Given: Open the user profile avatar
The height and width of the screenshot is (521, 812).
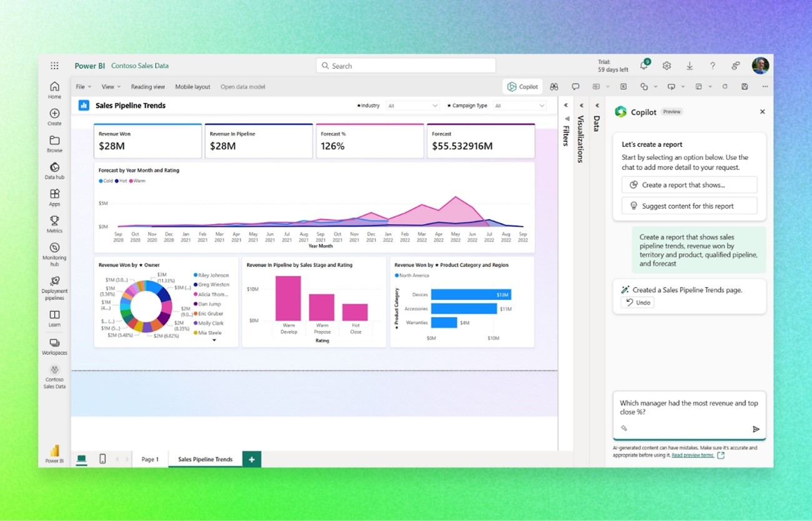Looking at the screenshot, I should [760, 65].
